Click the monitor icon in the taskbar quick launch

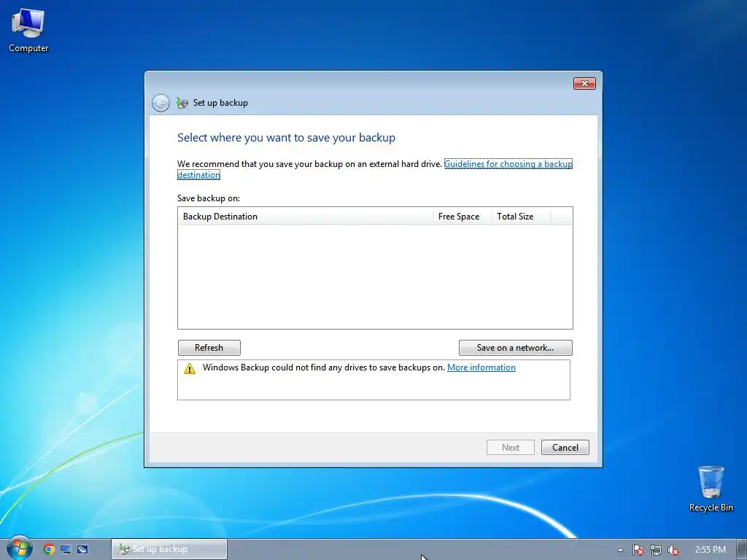66,549
